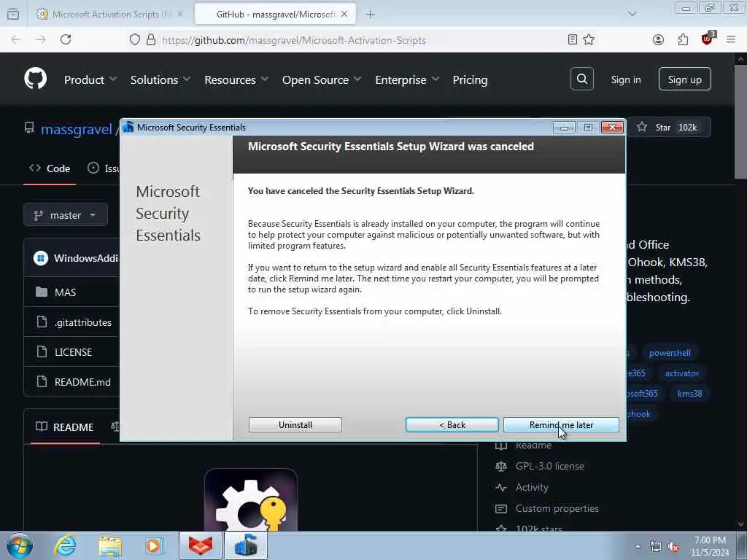Click the tracking protection shield icon
The width and height of the screenshot is (747, 560).
point(135,39)
